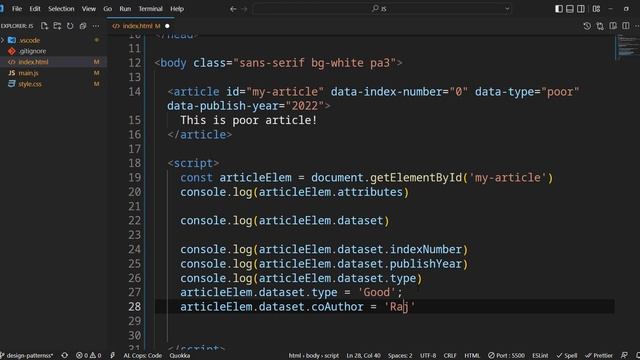This screenshot has width=640, height=360.
Task: Click the minimap code overview
Action: point(627,47)
